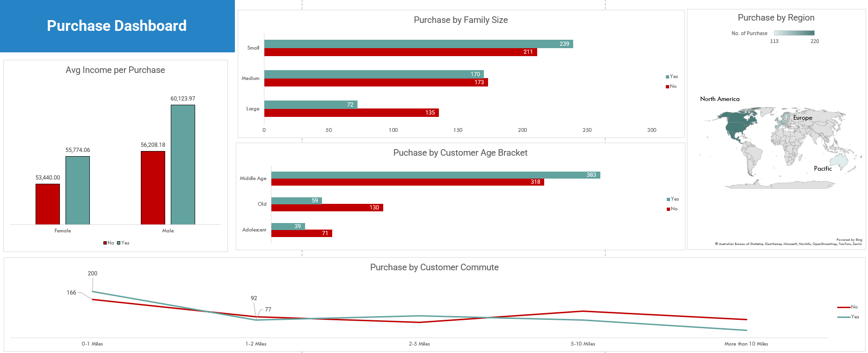
Task: Select the Small family Yes bar showing 239
Action: click(418, 44)
